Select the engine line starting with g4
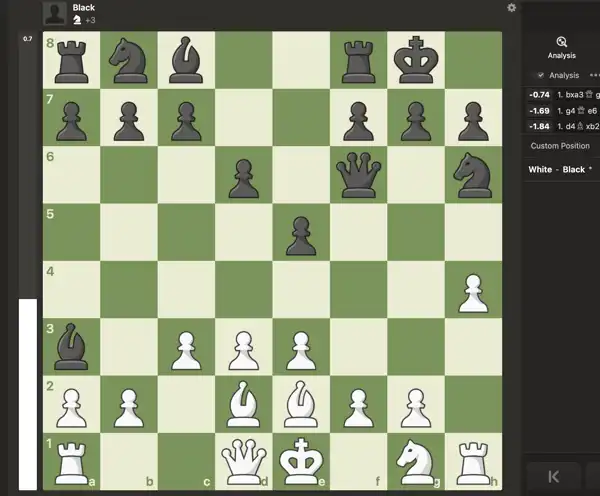 565,110
